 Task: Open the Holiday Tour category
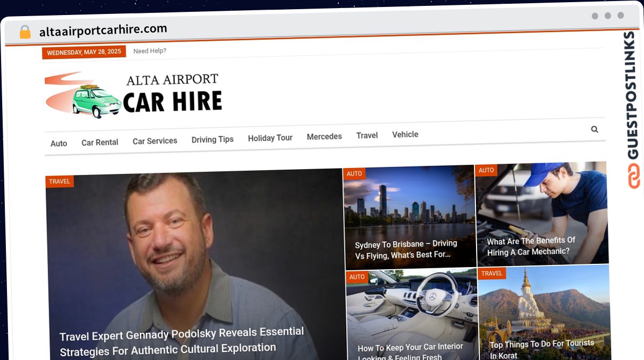[270, 138]
